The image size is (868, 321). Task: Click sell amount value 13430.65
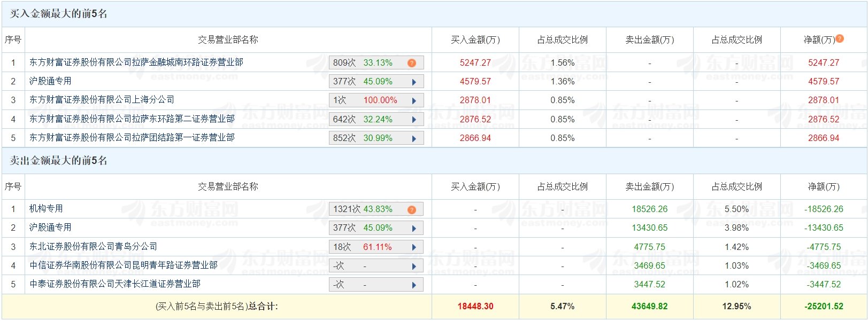[x=650, y=228]
